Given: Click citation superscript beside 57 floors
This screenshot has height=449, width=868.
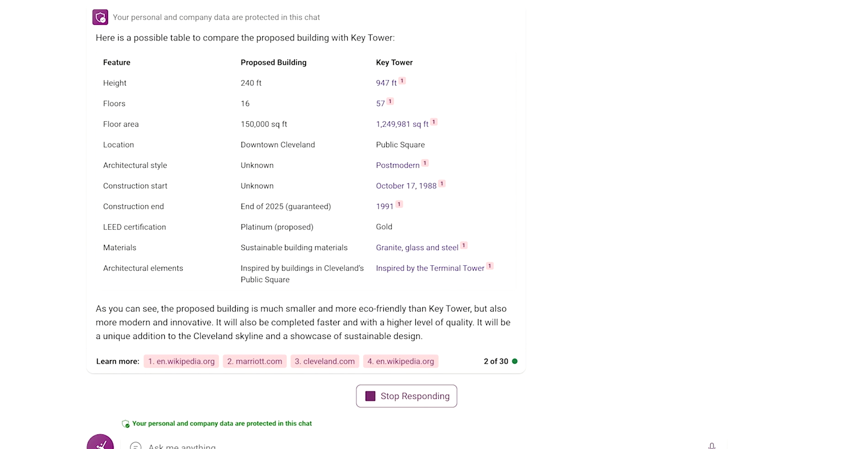Looking at the screenshot, I should coord(390,102).
